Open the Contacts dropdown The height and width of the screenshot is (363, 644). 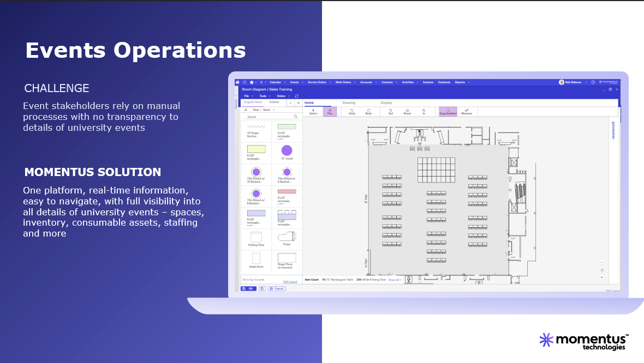[389, 82]
